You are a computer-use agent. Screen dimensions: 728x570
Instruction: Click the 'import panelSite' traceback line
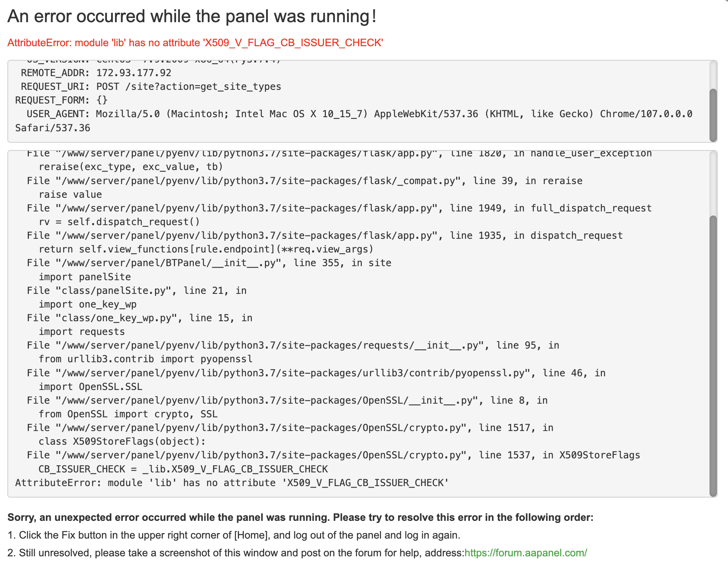pyautogui.click(x=85, y=277)
